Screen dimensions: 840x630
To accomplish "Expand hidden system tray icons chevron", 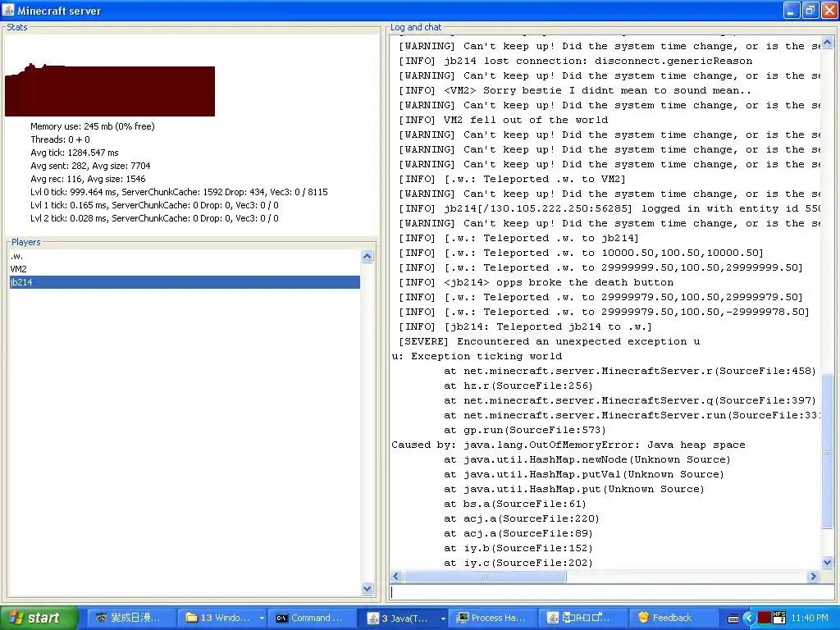I will click(748, 619).
